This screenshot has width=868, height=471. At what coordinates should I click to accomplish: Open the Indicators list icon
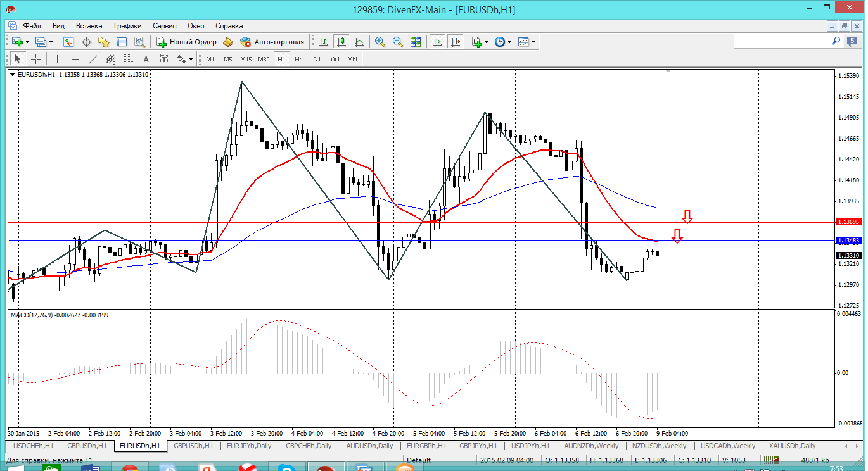point(477,42)
